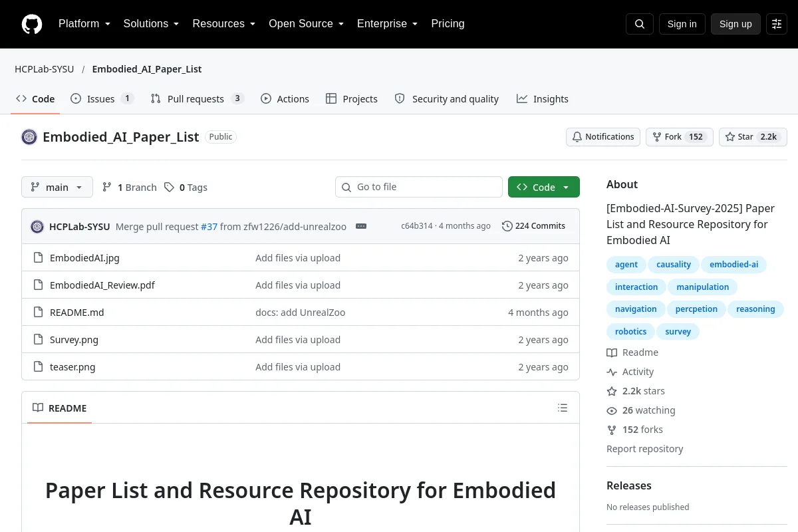Click the fork icon beside 152 forks
Screen dimensions: 798x532
[612, 430]
